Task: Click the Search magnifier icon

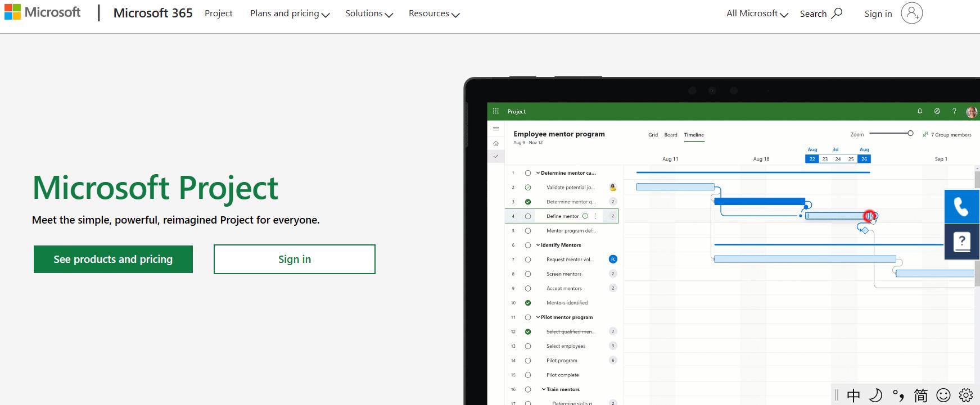Action: pyautogui.click(x=837, y=13)
